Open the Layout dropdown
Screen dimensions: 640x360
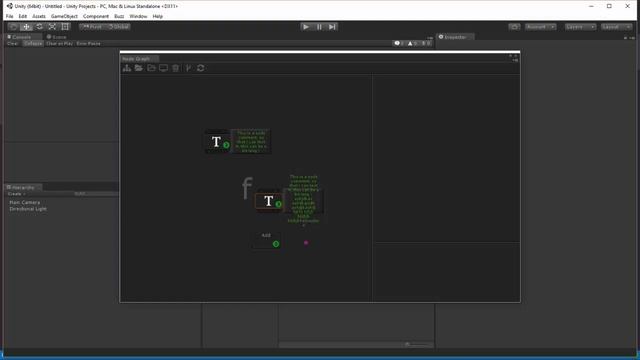coord(616,27)
